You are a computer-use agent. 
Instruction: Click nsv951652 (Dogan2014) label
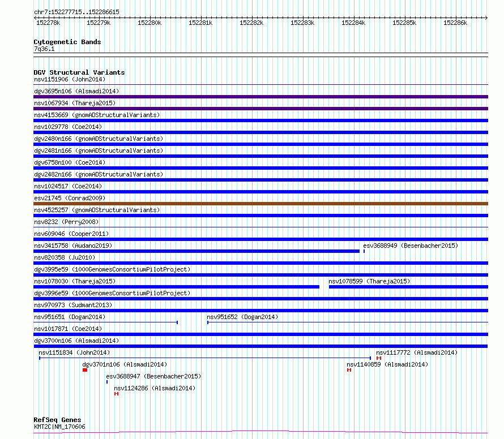(242, 317)
